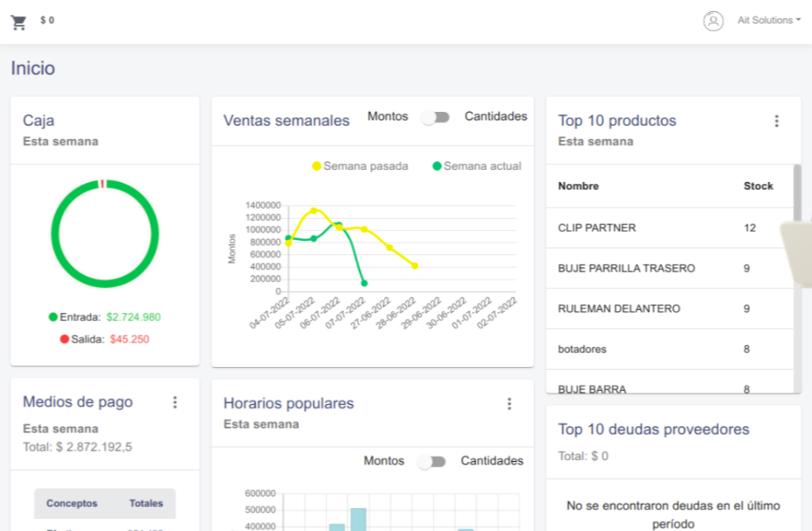The height and width of the screenshot is (531, 812).
Task: Toggle Horarios populares Montos/Cantidades switch
Action: pos(432,462)
